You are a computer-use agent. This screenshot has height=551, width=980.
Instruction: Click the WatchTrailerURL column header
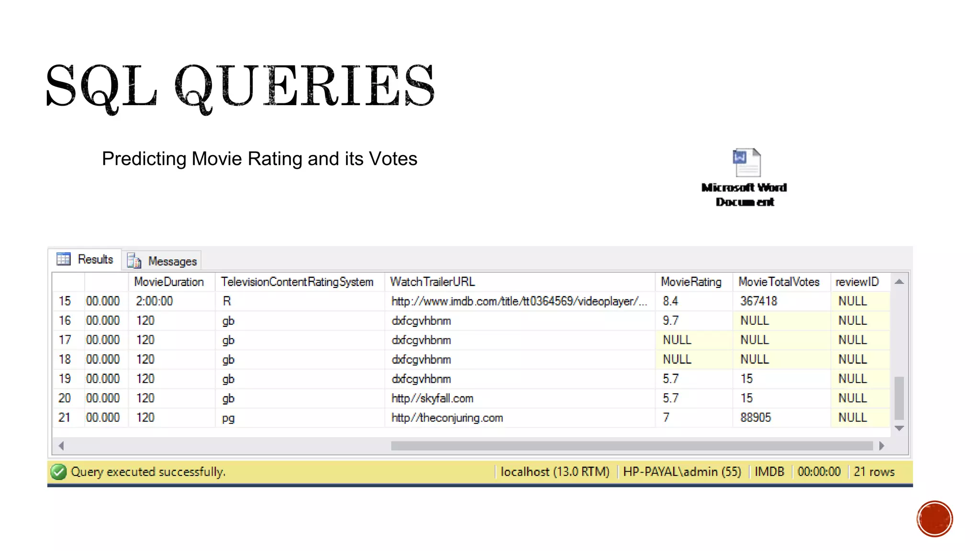(x=433, y=282)
